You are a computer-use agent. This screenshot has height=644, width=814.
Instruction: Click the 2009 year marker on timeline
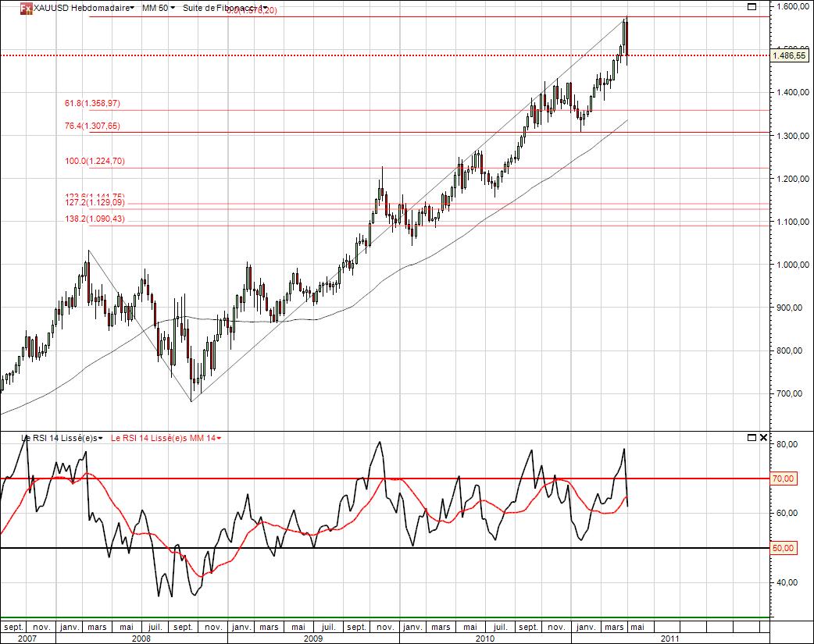(312, 638)
